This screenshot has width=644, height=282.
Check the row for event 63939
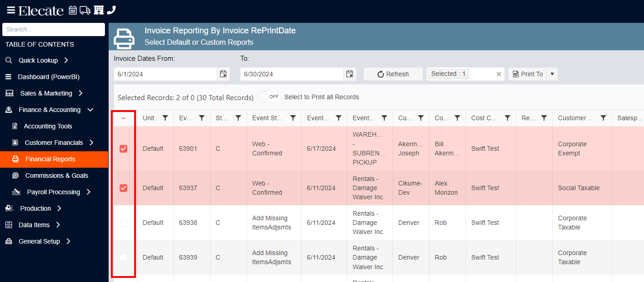tap(123, 257)
